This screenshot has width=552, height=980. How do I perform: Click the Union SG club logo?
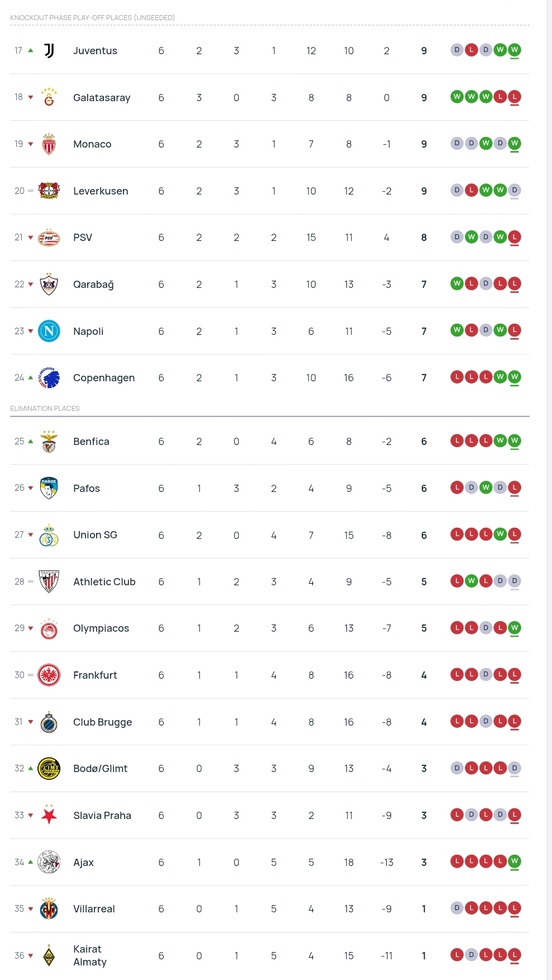pyautogui.click(x=49, y=536)
